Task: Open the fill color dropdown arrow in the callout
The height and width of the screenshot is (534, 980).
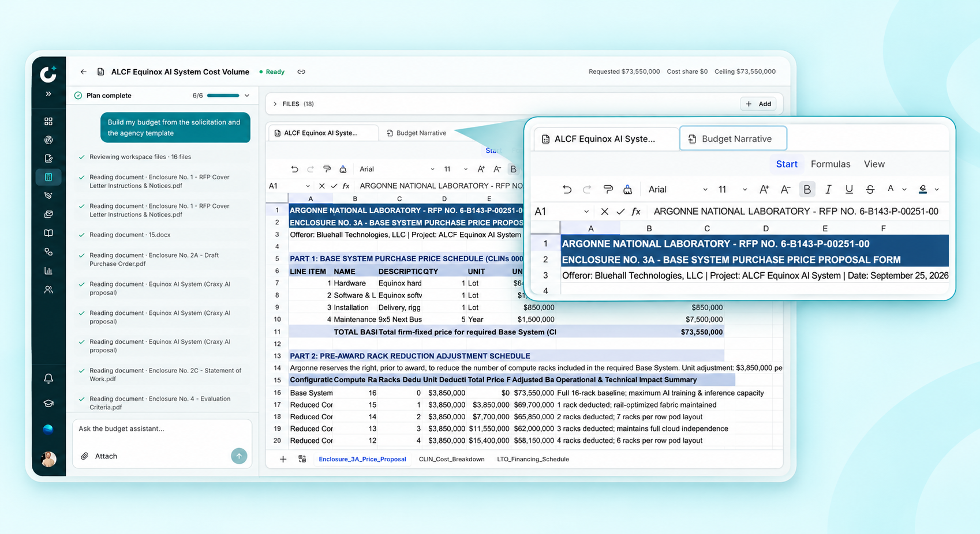Action: [936, 189]
